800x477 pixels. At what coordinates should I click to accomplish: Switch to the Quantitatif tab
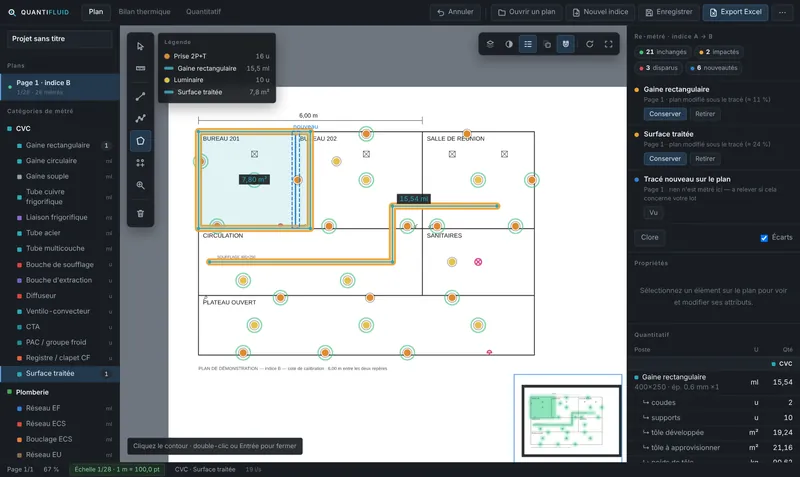click(203, 12)
